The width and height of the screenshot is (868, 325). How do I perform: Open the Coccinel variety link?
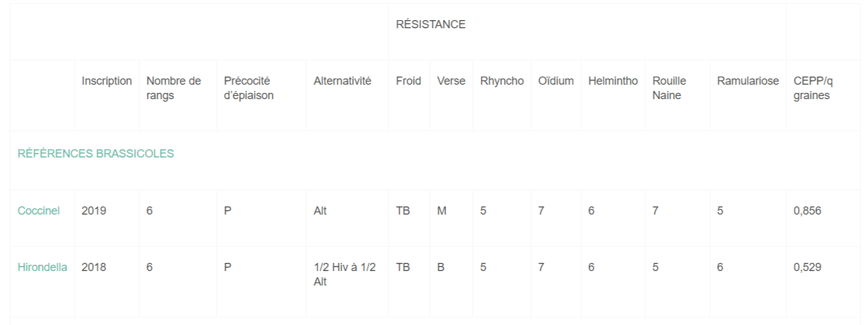click(x=38, y=211)
